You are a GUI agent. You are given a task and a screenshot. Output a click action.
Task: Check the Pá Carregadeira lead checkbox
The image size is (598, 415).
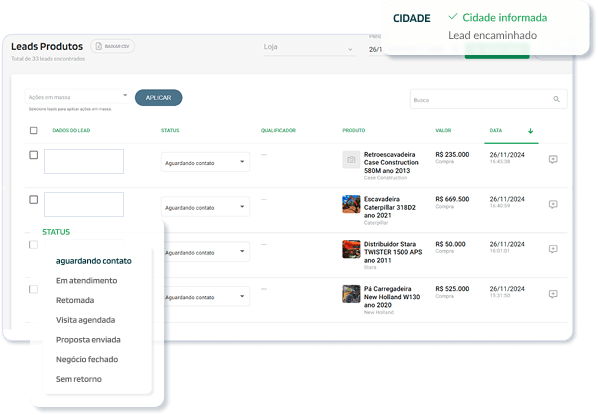point(34,289)
